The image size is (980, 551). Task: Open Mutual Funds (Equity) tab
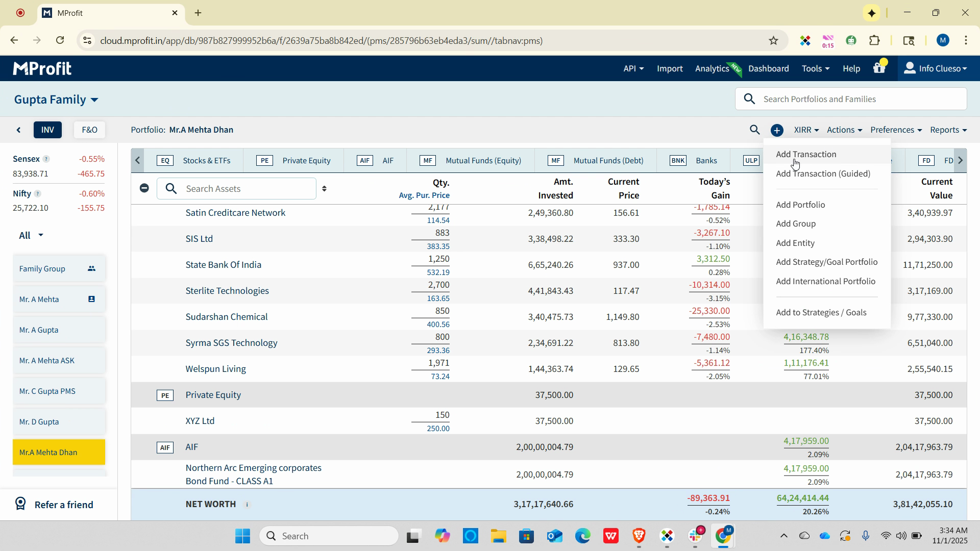[483, 161]
